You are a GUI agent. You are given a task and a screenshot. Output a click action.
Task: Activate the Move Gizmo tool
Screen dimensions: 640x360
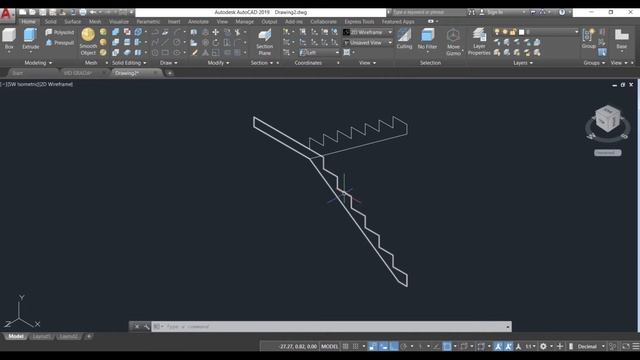coord(453,42)
